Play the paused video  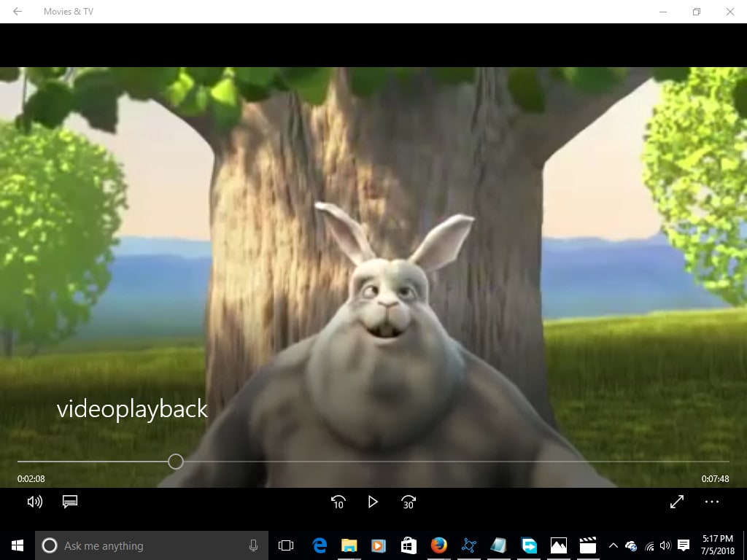(x=373, y=502)
